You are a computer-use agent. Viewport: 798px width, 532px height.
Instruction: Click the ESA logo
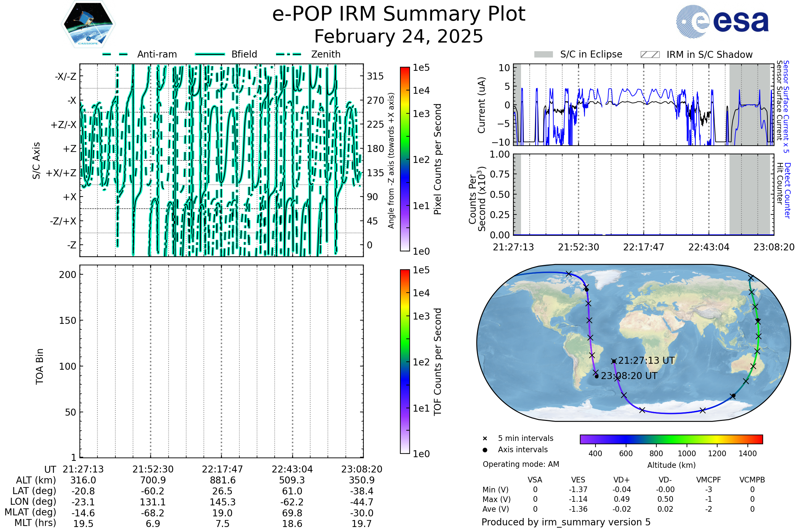(722, 21)
